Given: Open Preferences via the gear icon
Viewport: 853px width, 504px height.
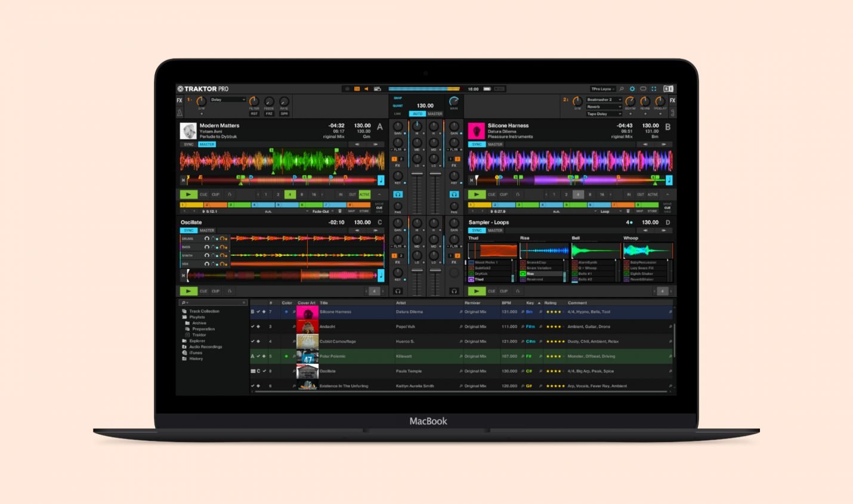Looking at the screenshot, I should click(x=632, y=88).
